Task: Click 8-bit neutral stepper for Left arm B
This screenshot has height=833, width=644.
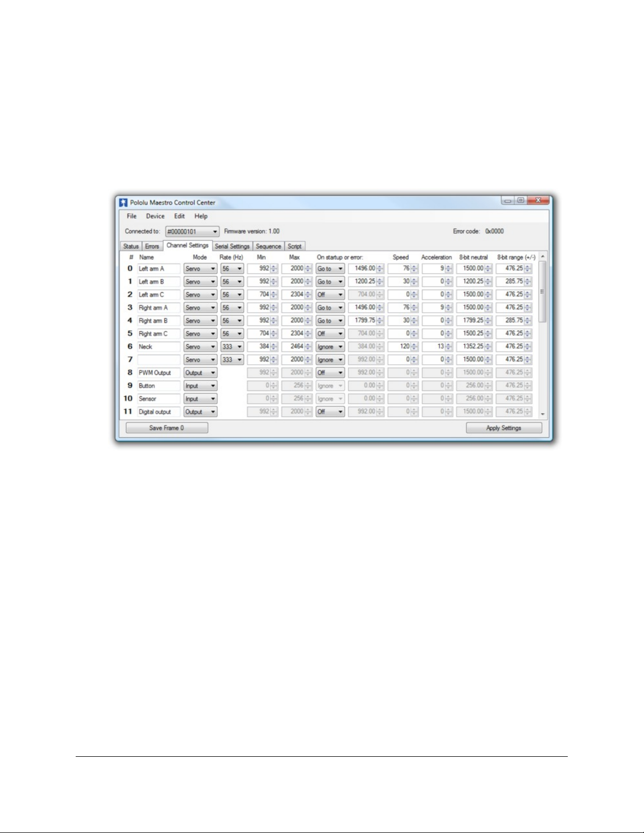Action: [x=488, y=282]
